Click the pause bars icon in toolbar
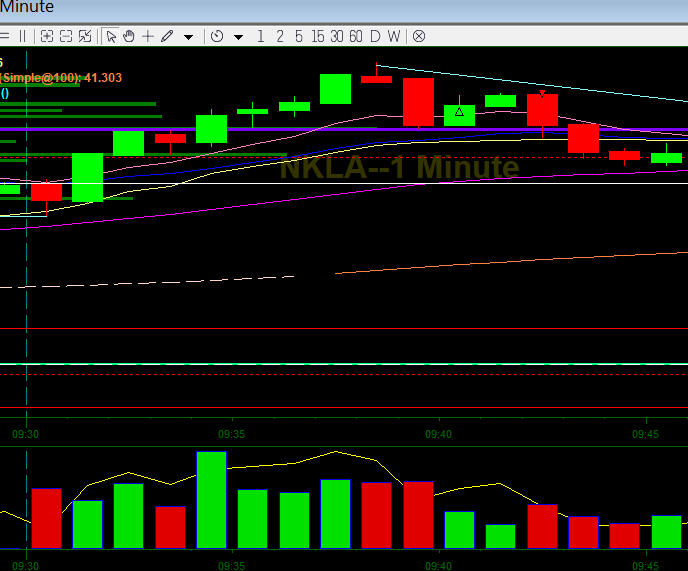The image size is (688, 571). click(22, 36)
